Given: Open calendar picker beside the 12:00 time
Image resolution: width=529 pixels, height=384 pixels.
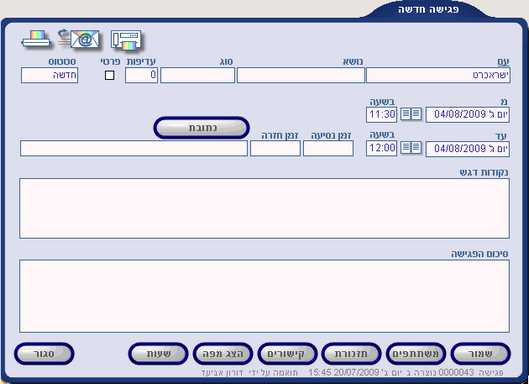Looking at the screenshot, I should tap(411, 147).
